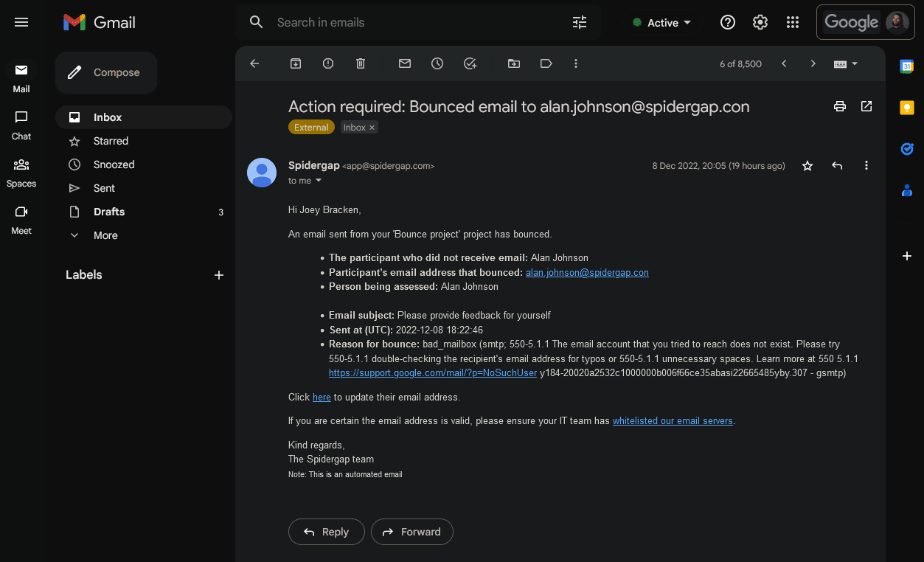Screen dimensions: 924x562
Task: Click the Reply button
Action: pyautogui.click(x=326, y=531)
